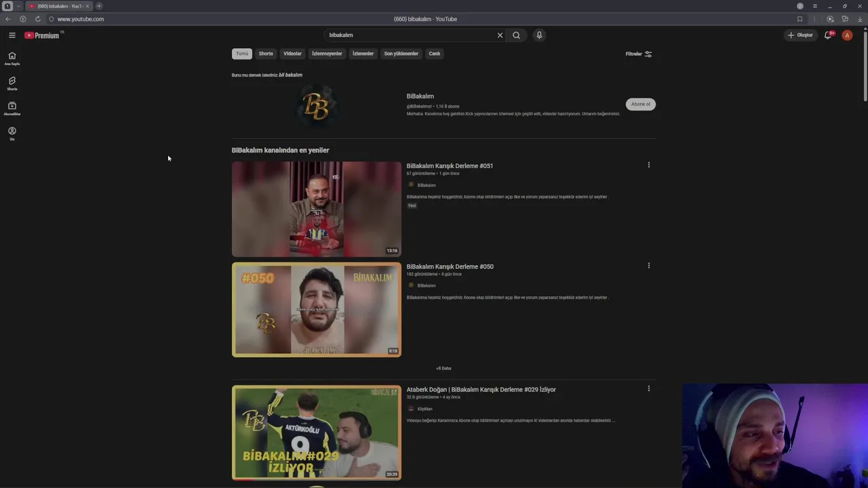Image resolution: width=868 pixels, height=488 pixels.
Task: Open Shorts from the left sidebar
Action: (x=12, y=84)
